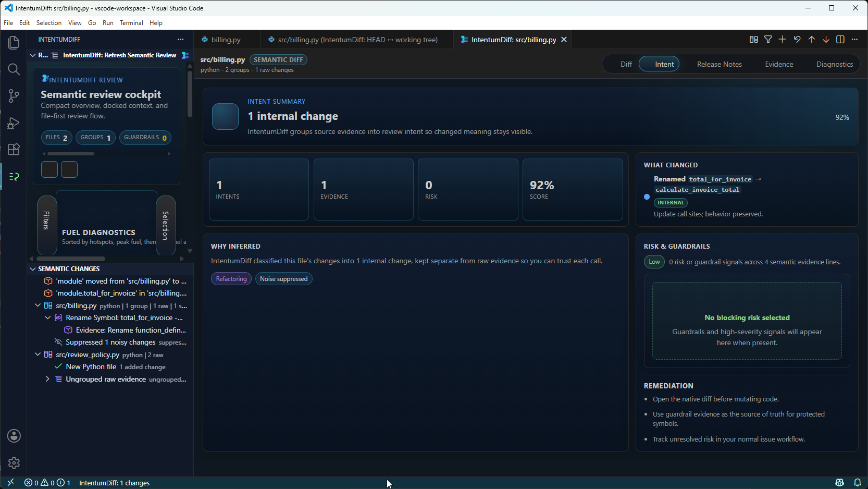Select 'Evidence: Rename function_defin...' tree row

[110, 330]
